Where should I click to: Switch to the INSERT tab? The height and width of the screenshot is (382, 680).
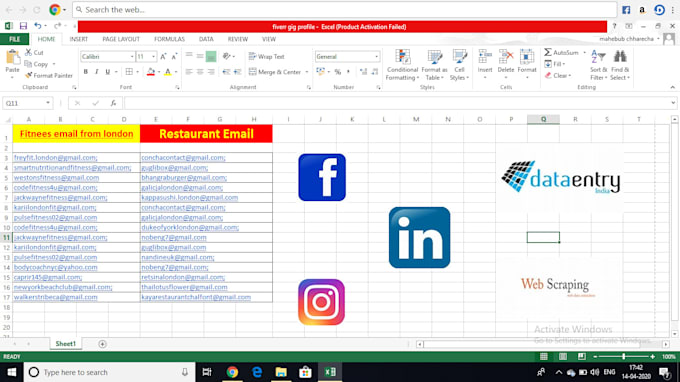pyautogui.click(x=78, y=39)
